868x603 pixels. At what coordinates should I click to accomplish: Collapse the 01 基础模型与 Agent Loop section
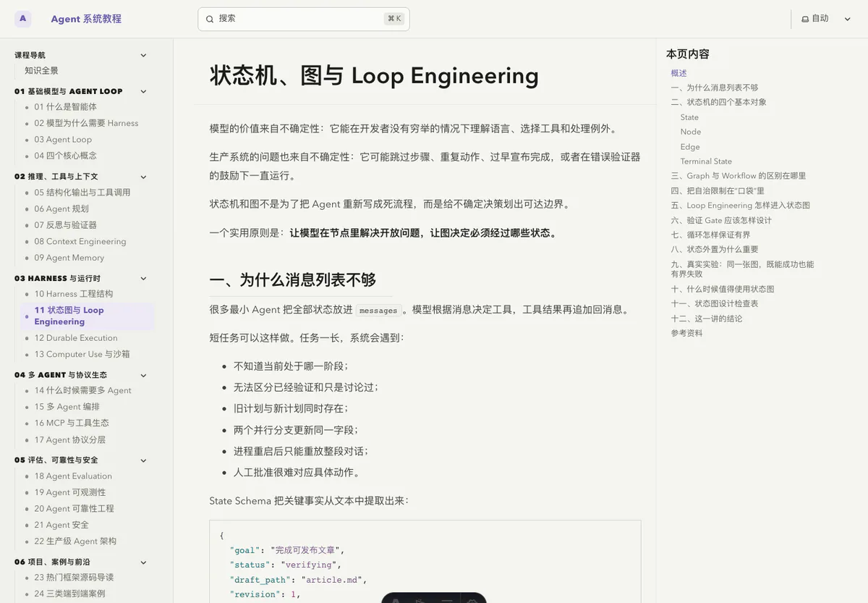(x=143, y=91)
